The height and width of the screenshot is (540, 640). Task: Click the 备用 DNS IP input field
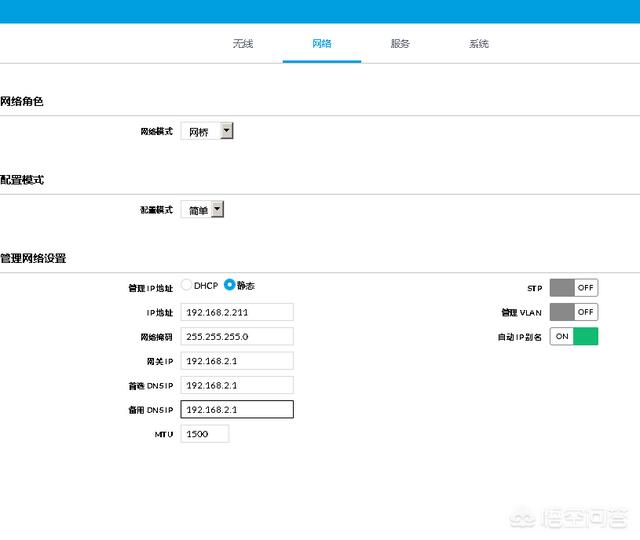[237, 409]
